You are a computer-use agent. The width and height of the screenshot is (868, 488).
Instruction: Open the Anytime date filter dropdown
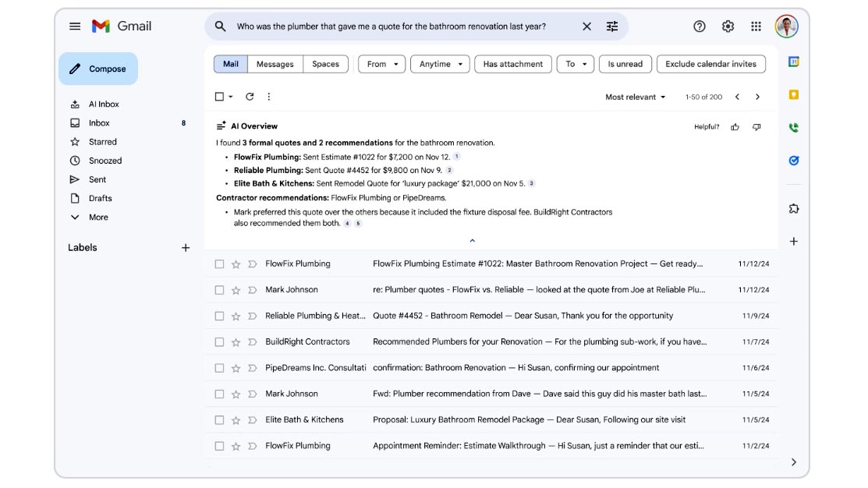(x=440, y=64)
